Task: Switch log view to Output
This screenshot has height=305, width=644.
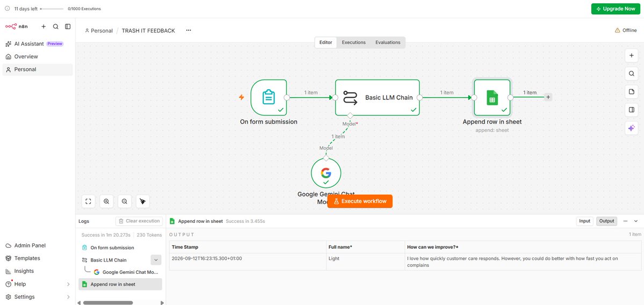Action: click(606, 221)
